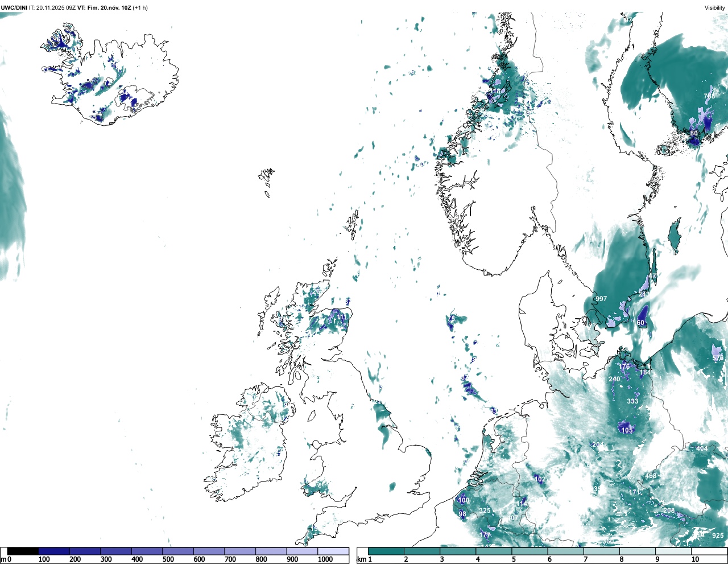Click the "10" tick label on the km legend
This screenshot has height=564, width=728.
(x=695, y=559)
